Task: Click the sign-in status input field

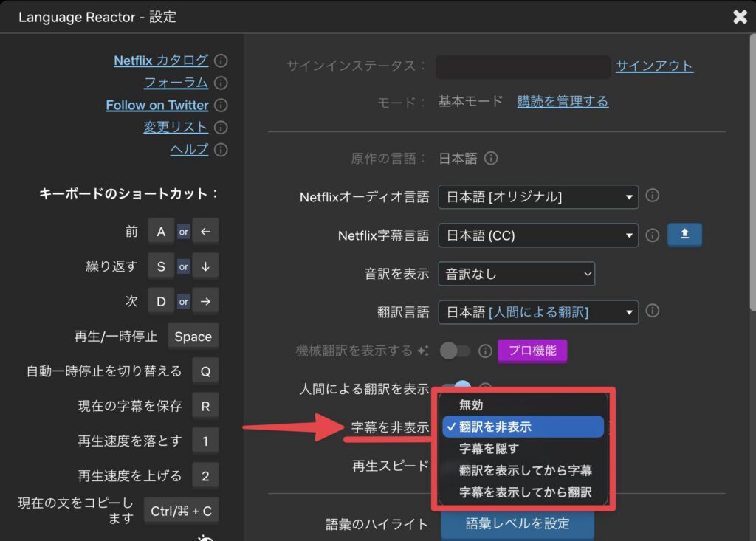Action: click(x=522, y=66)
